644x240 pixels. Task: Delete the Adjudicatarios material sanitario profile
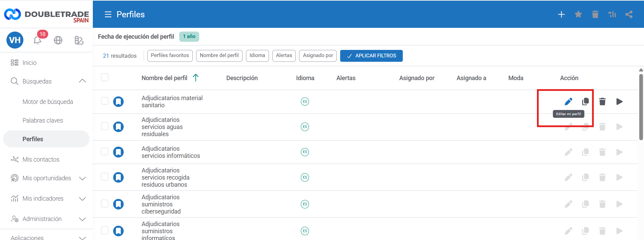point(602,101)
